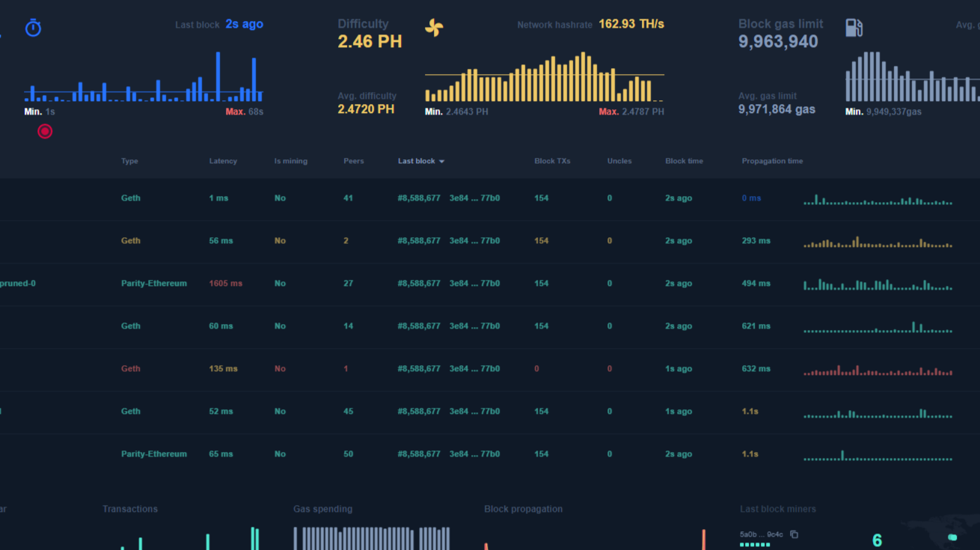Click the blue block time bar chart

144,76
